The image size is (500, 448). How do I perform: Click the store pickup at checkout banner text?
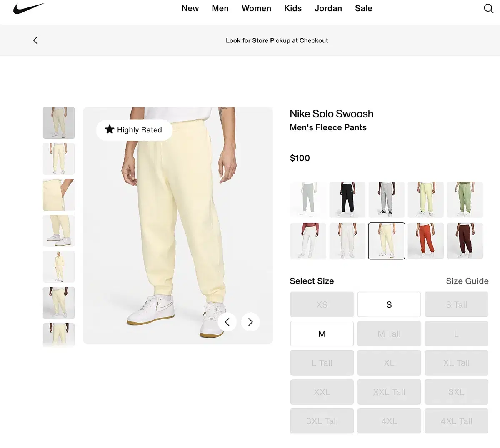pyautogui.click(x=277, y=40)
